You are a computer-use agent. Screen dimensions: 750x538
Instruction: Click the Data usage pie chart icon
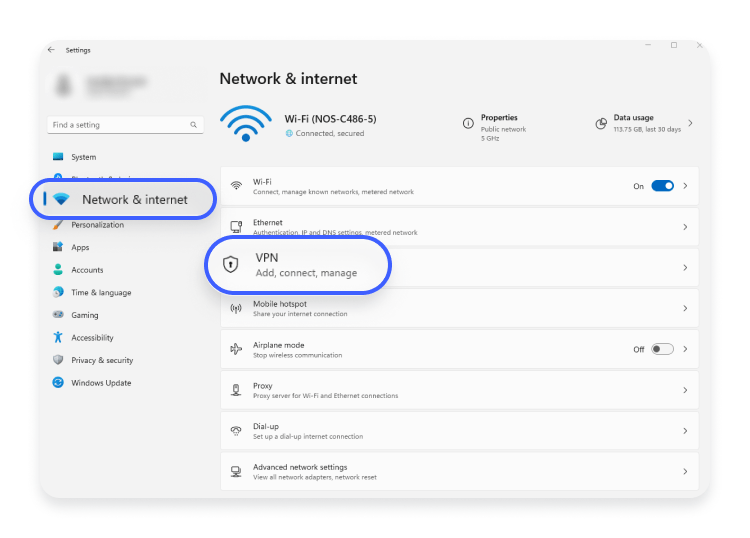pos(601,123)
